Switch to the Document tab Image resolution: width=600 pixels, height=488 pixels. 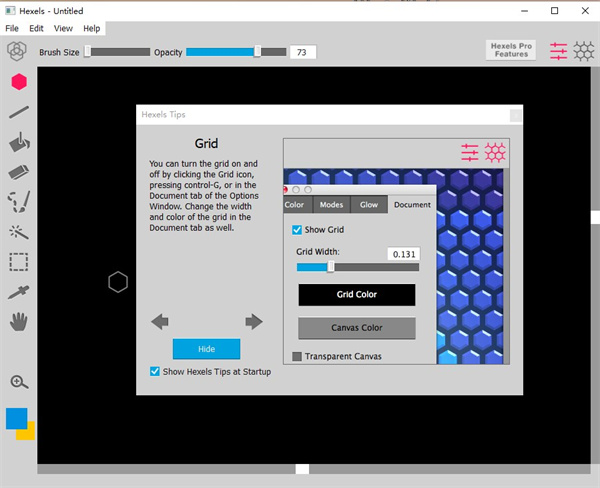(412, 204)
